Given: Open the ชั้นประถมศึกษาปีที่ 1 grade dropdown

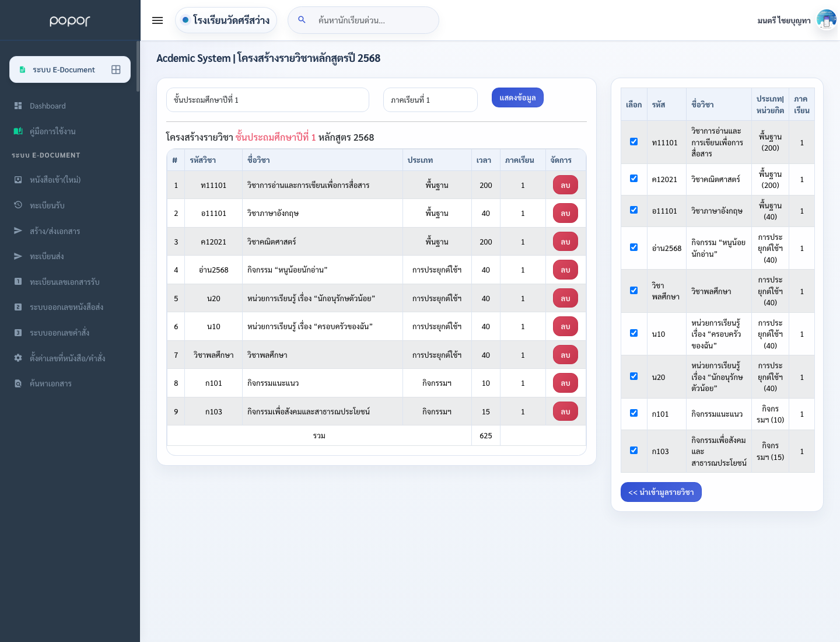Looking at the screenshot, I should (268, 100).
